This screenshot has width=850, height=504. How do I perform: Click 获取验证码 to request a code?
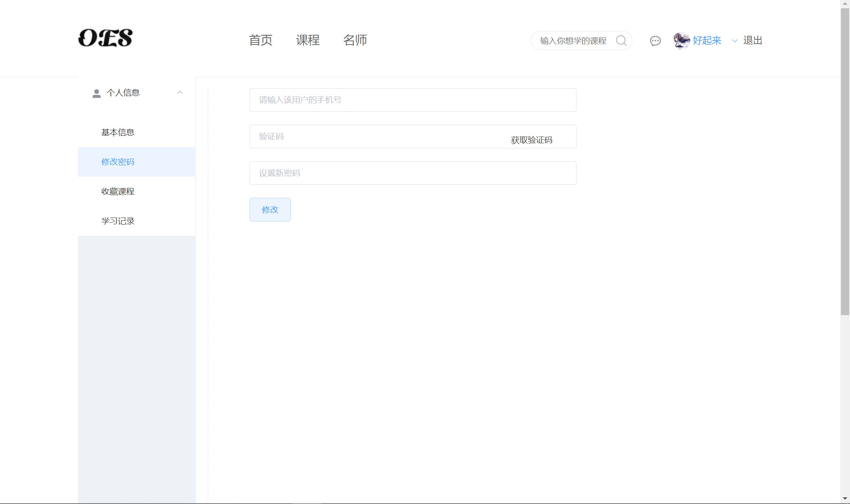tap(531, 140)
